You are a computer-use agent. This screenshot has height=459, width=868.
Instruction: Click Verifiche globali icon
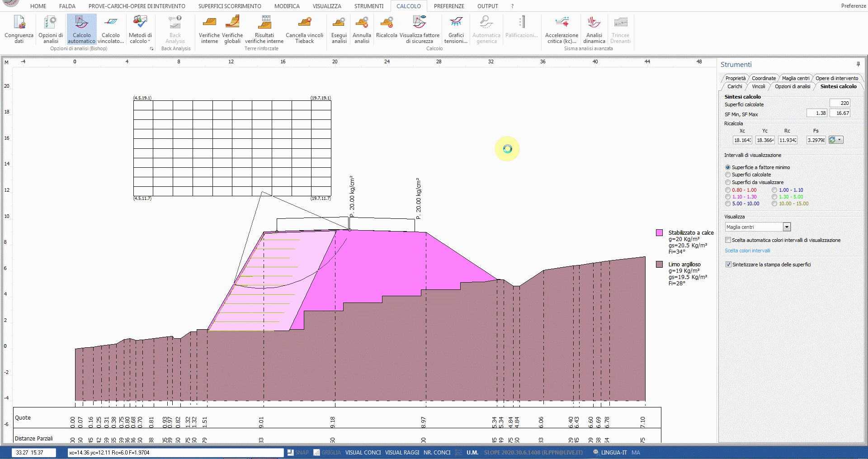[232, 29]
